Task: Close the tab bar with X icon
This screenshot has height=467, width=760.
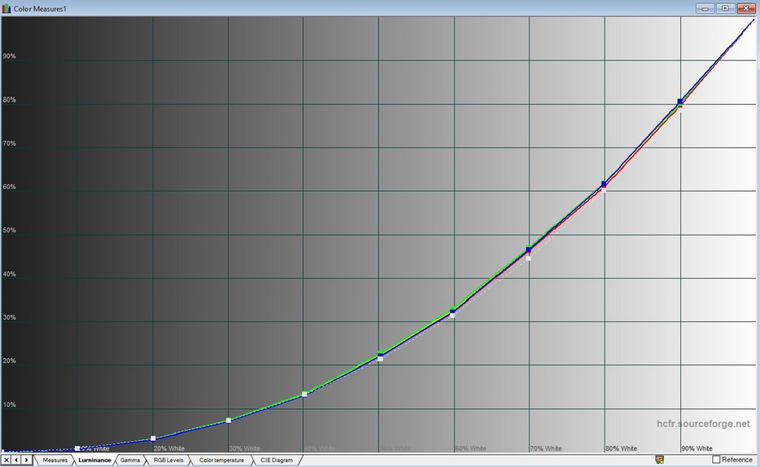Action: [x=6, y=460]
